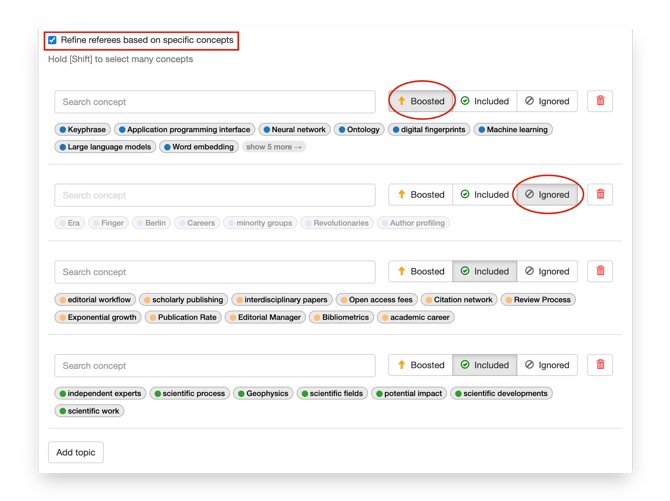The height and width of the screenshot is (501, 670).
Task: Select the Word embedding concept tag
Action: click(x=199, y=147)
